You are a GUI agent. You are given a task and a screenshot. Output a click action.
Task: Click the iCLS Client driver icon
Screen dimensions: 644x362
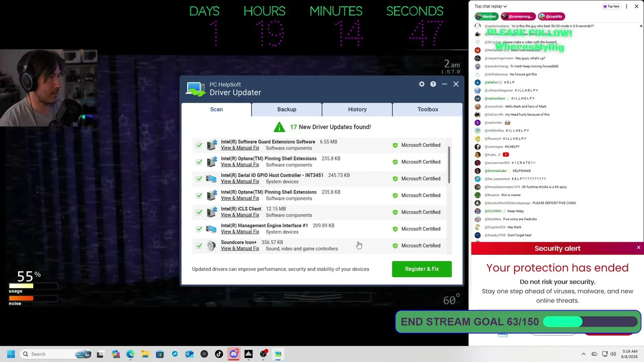(x=212, y=212)
